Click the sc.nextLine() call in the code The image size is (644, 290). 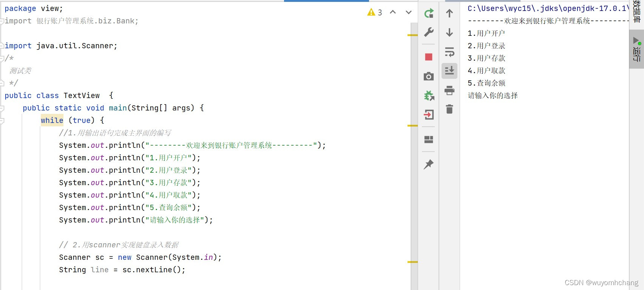click(151, 270)
